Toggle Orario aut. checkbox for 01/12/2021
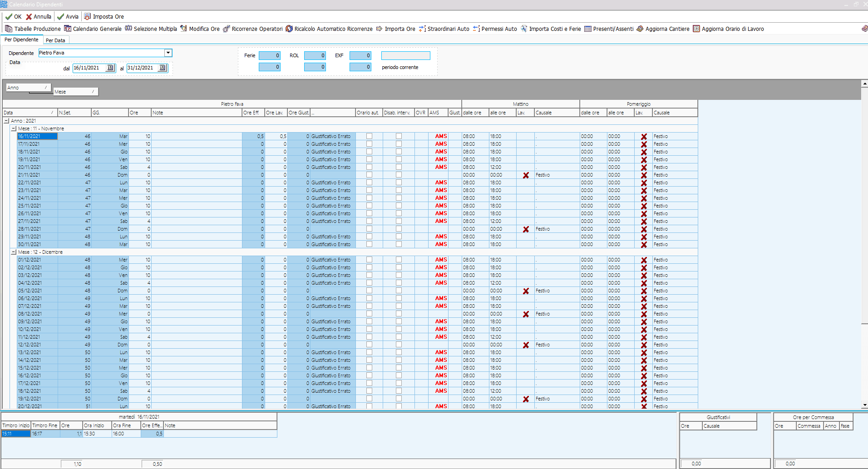Viewport: 868px width, 469px height. [x=369, y=260]
